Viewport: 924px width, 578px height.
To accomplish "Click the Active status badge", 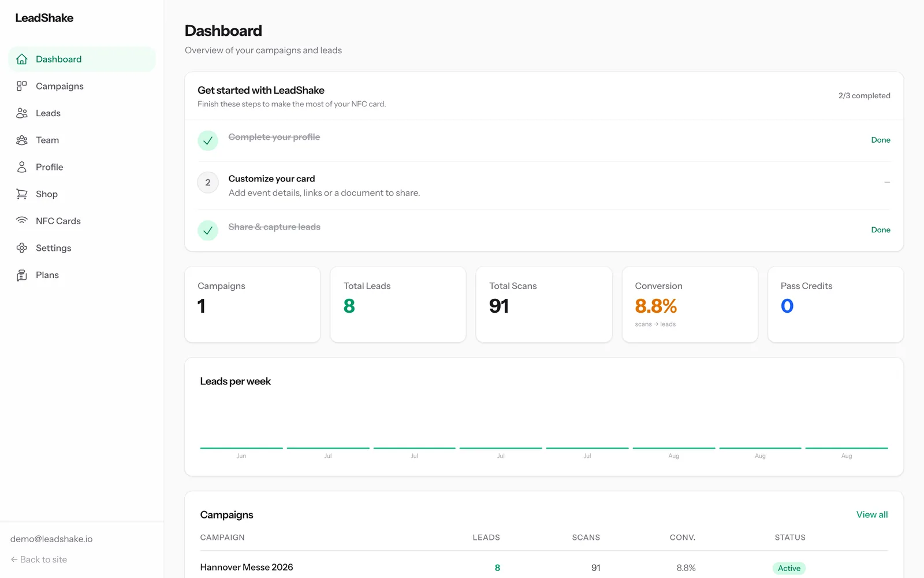I will click(789, 568).
